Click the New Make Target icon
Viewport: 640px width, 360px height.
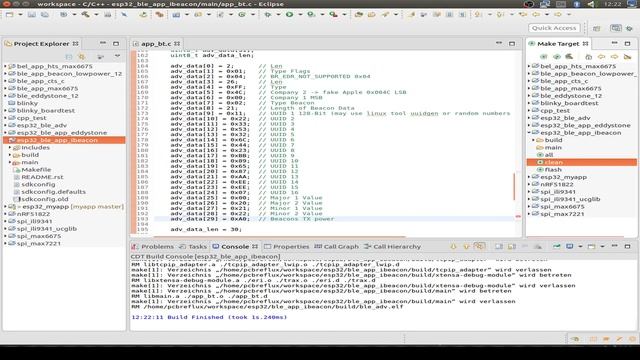click(x=543, y=57)
